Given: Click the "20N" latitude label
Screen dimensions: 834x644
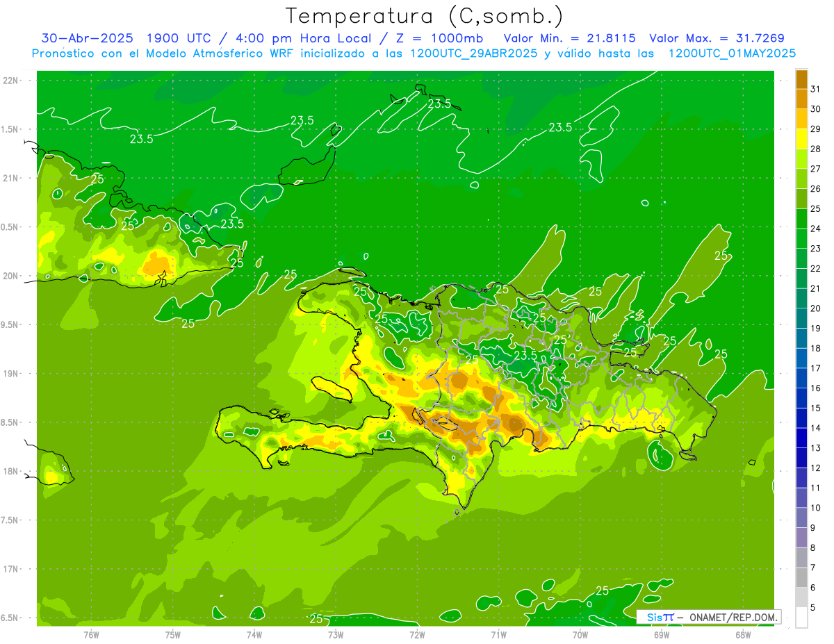Looking at the screenshot, I should [11, 276].
